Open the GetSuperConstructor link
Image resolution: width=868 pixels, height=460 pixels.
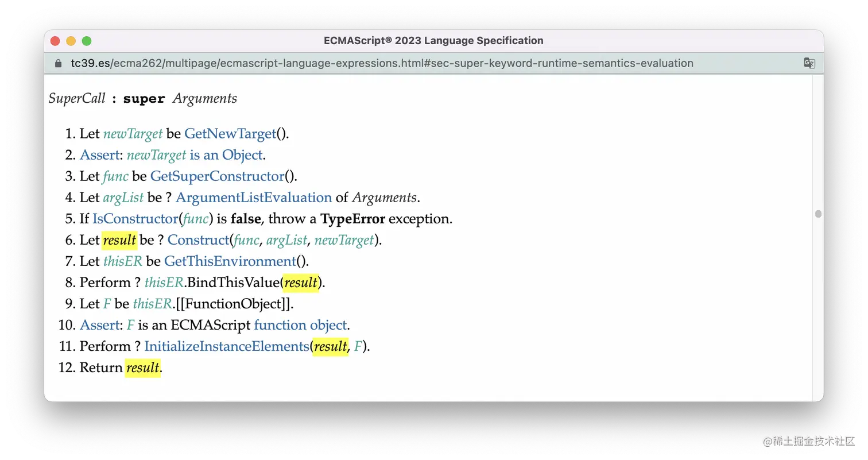218,176
